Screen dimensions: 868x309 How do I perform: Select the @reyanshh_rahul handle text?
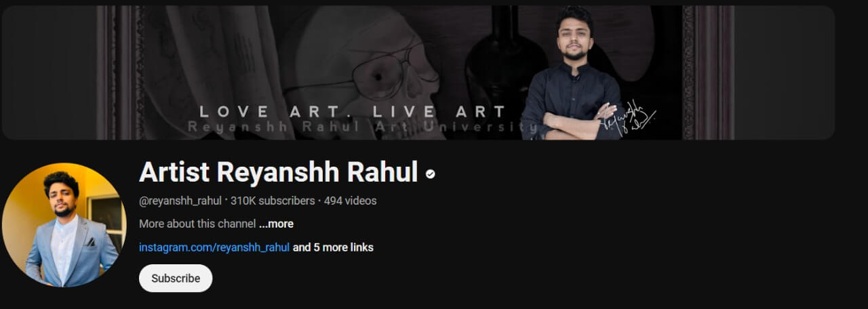point(180,201)
